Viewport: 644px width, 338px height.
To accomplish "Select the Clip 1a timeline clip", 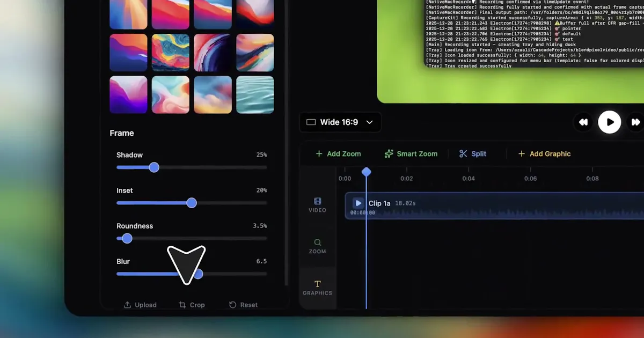I will 494,205.
